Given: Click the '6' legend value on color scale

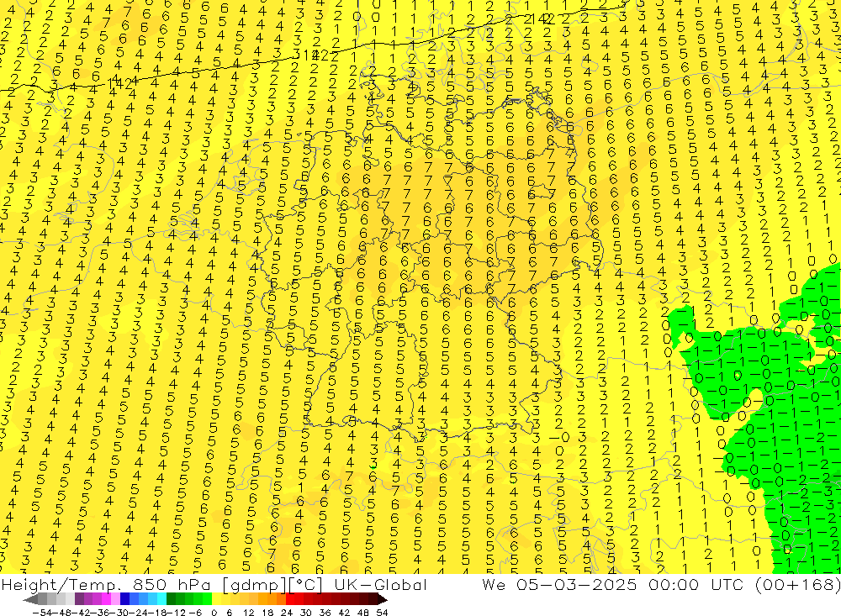Looking at the screenshot, I should click(229, 613).
